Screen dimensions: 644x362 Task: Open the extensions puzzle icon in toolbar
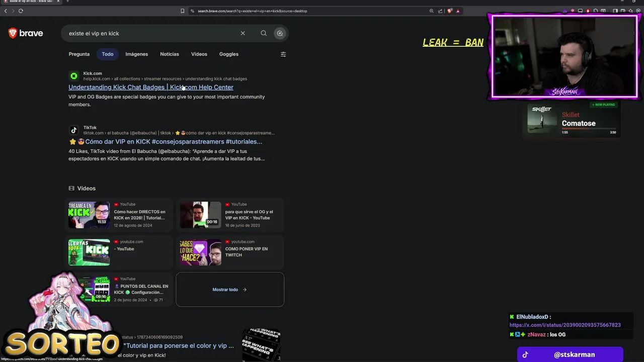(x=595, y=11)
